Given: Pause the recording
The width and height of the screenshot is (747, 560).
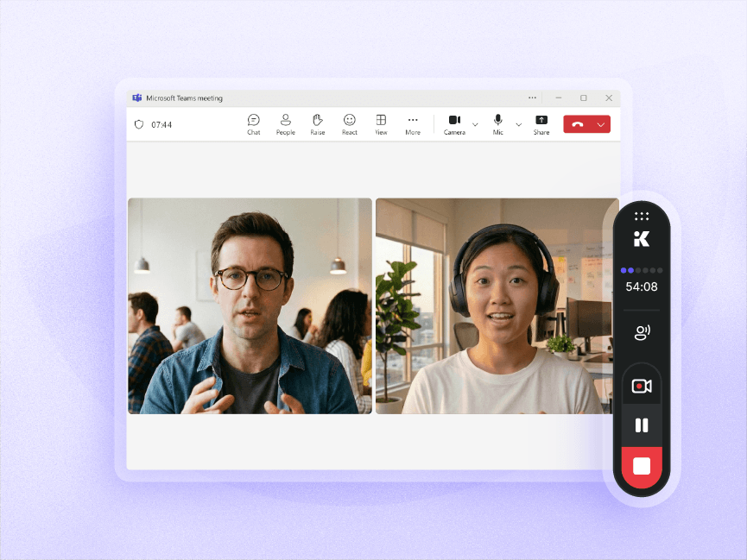Looking at the screenshot, I should click(642, 425).
